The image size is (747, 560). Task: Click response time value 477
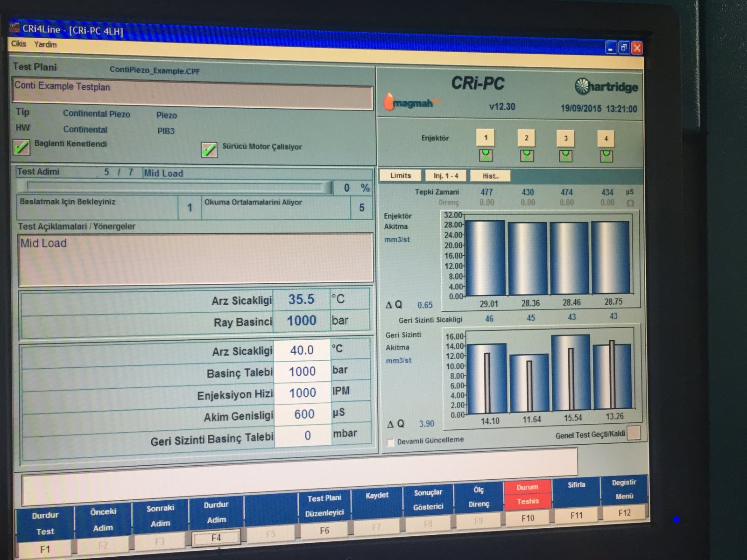click(x=486, y=192)
